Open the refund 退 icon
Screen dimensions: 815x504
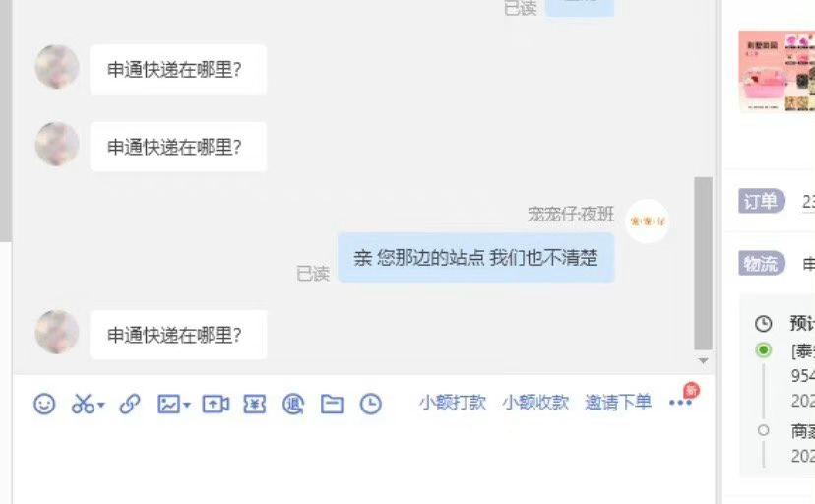pyautogui.click(x=293, y=404)
